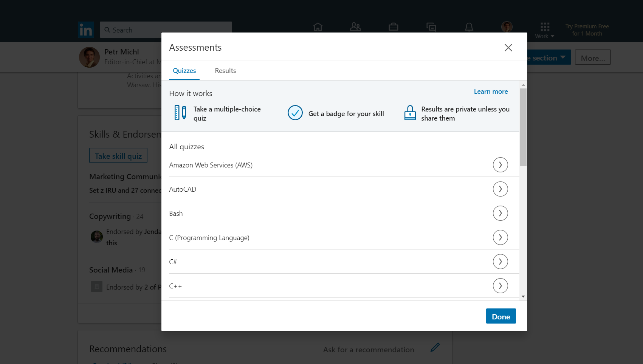The width and height of the screenshot is (643, 364).
Task: Select Amazon Web Services (AWS) quiz text
Action: 211,165
